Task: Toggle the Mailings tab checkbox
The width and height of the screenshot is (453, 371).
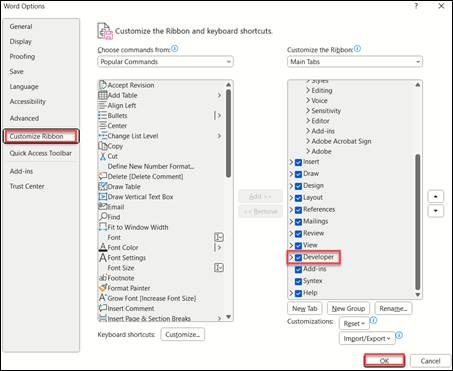Action: pyautogui.click(x=298, y=222)
